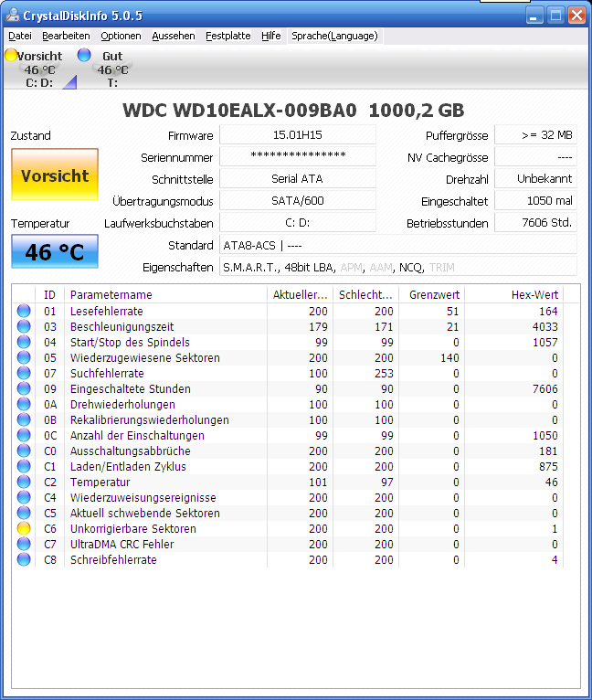Click hex value 181 in Ausschaltungsabbrüche row
This screenshot has width=592, height=700.
tap(548, 451)
